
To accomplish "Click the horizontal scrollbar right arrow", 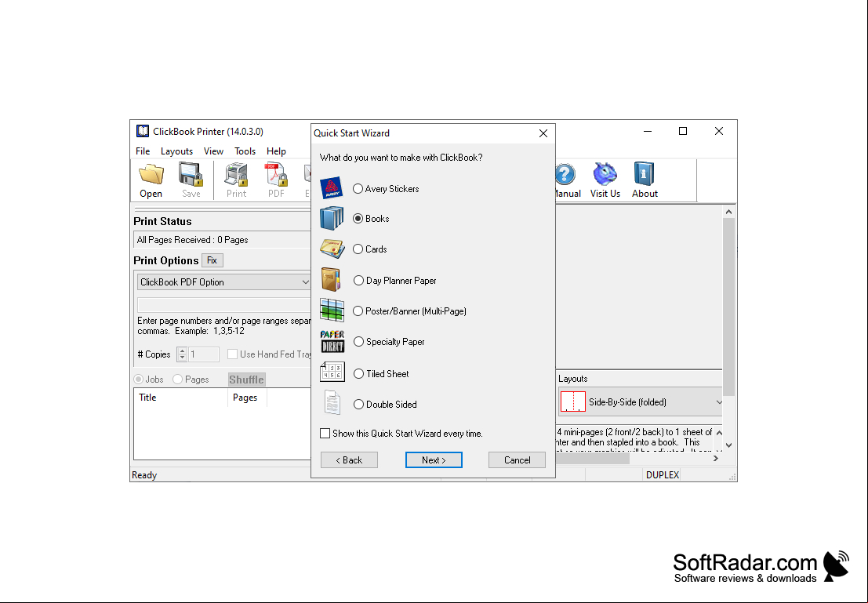I will pyautogui.click(x=716, y=459).
